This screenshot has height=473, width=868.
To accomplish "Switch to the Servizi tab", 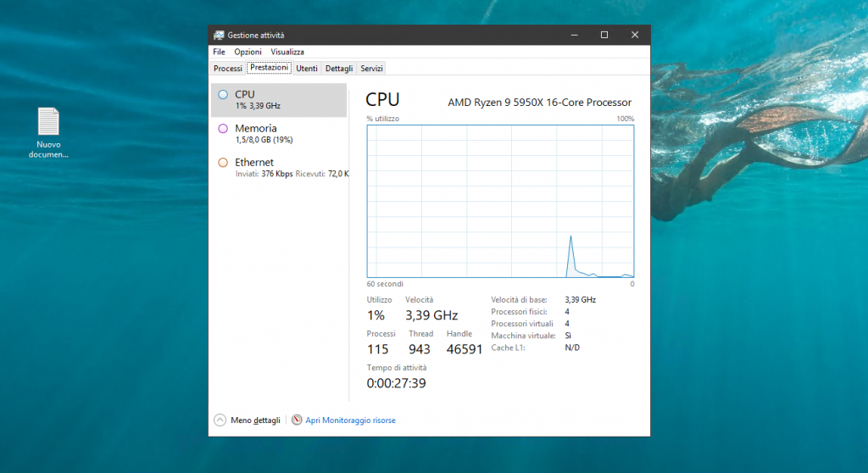I will (x=371, y=68).
